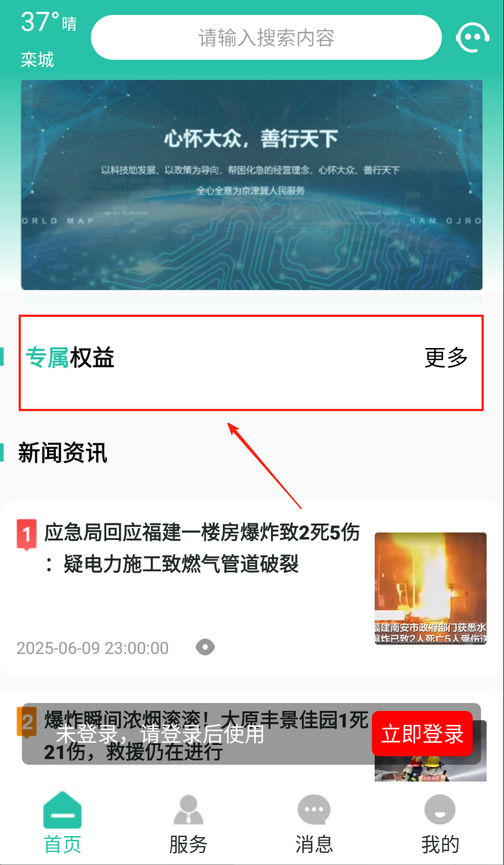Open the 首页 home icon
Viewport: 504px width, 865px height.
62,810
